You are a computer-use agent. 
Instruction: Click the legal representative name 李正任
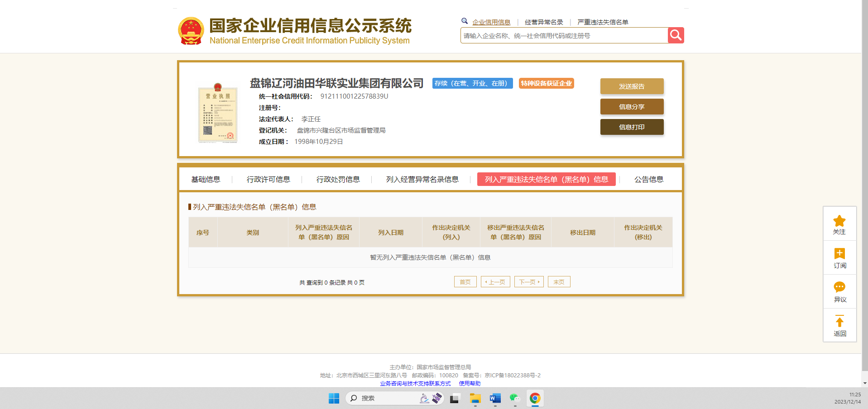[311, 119]
